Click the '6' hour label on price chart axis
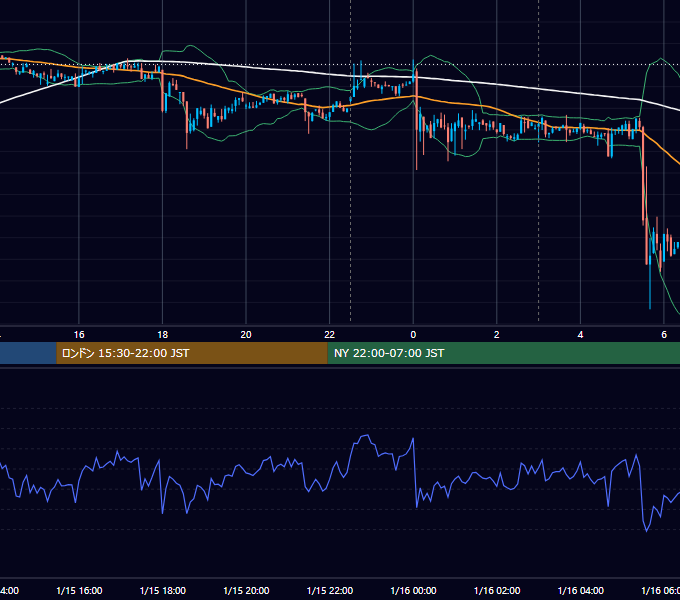Image resolution: width=680 pixels, height=600 pixels. [x=664, y=335]
